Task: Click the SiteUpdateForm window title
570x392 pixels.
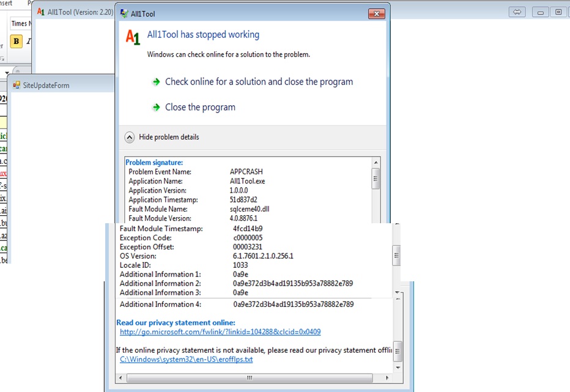Action: (x=46, y=86)
